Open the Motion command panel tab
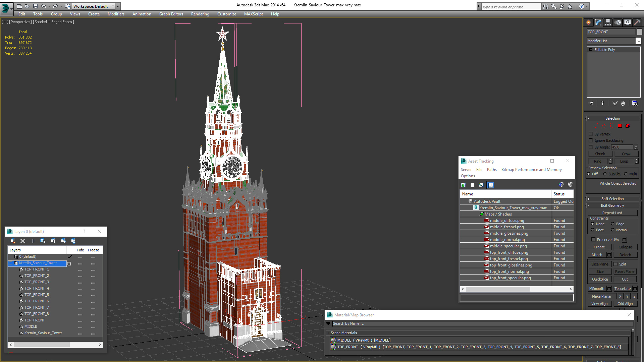The height and width of the screenshot is (362, 644). click(x=618, y=22)
